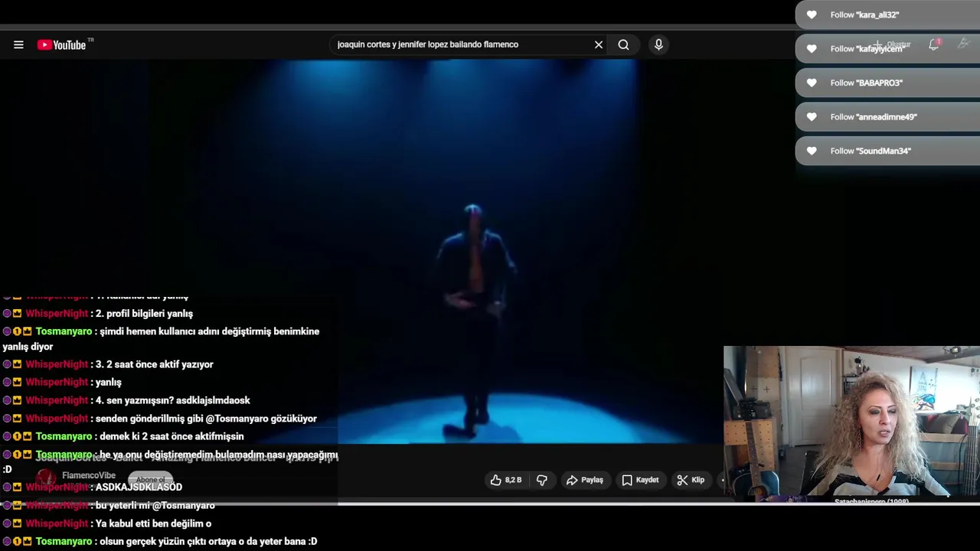Open the account avatar in the header
This screenshot has height=551, width=980.
tap(964, 44)
